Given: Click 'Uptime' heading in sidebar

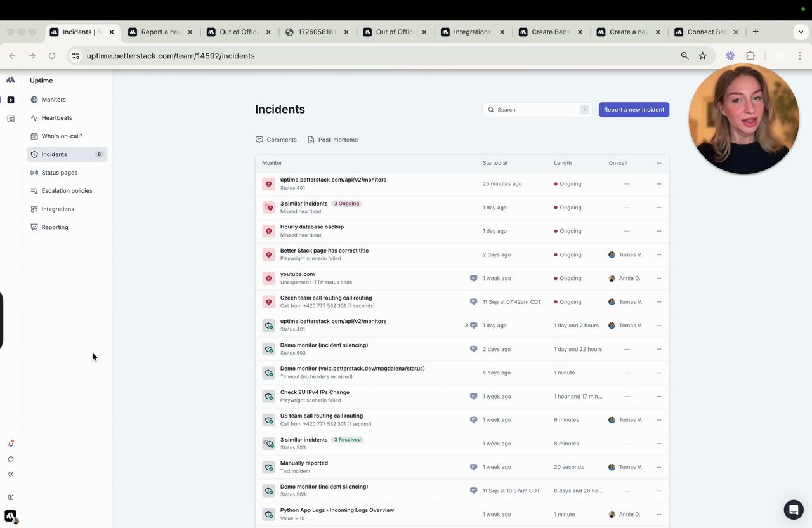Looking at the screenshot, I should coord(41,81).
